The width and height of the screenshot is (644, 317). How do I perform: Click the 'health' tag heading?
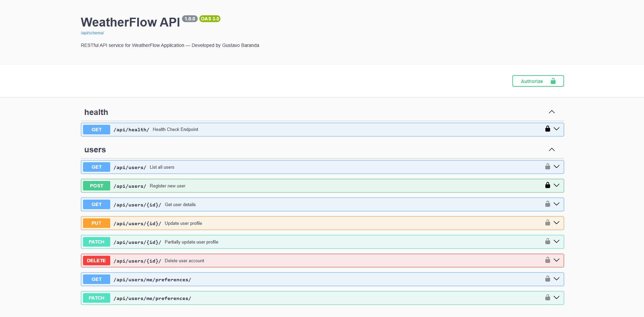96,112
